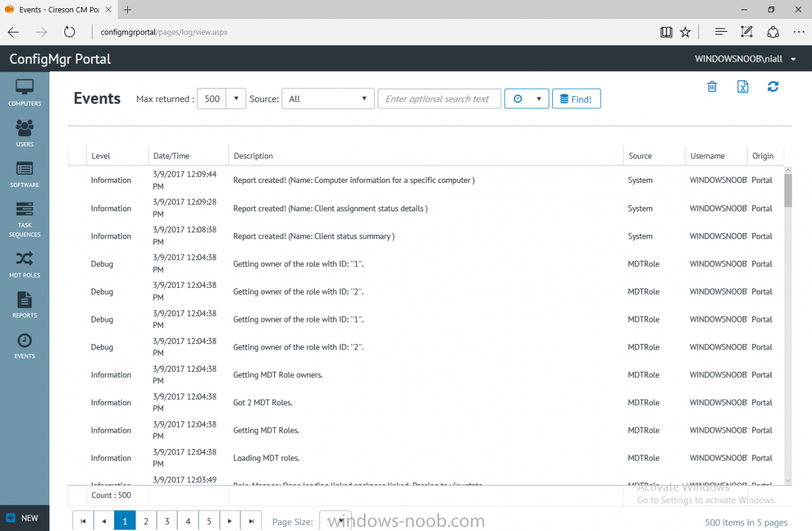Open the time filter clock dropdown
This screenshot has width=812, height=531.
coord(526,99)
